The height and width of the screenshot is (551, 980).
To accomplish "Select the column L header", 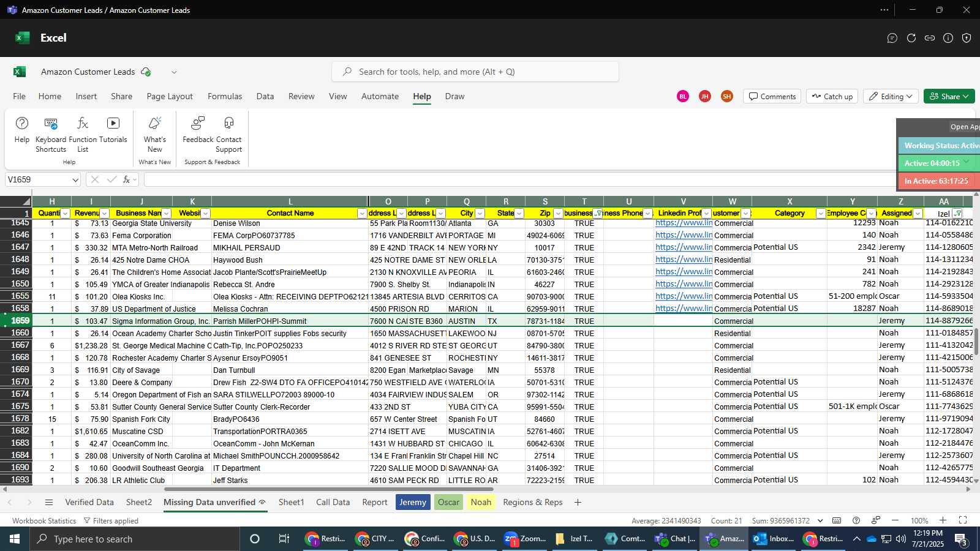I will 290,201.
